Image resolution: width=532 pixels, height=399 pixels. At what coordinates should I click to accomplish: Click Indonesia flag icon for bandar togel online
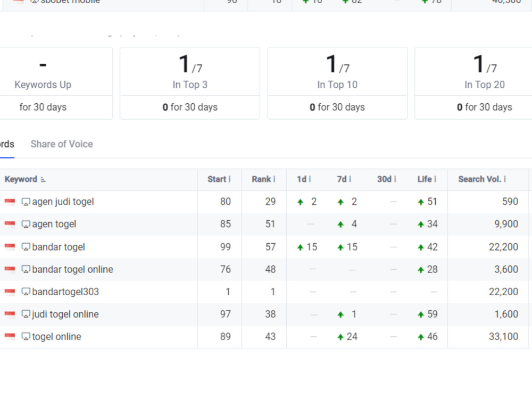10,269
